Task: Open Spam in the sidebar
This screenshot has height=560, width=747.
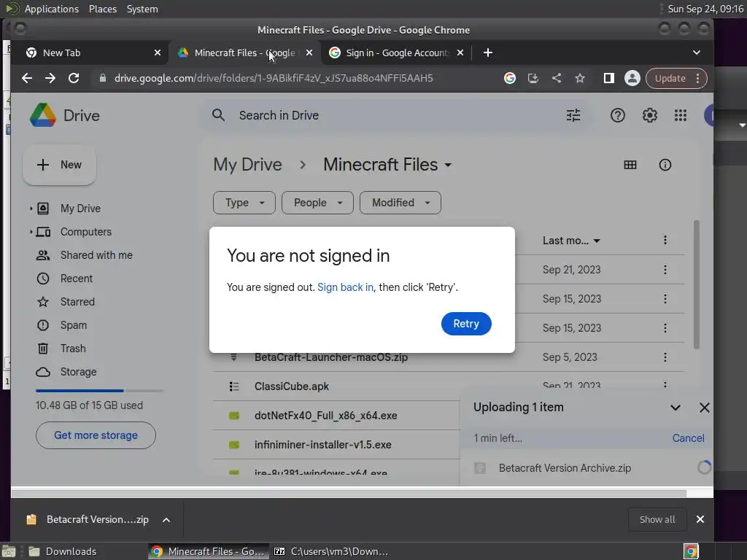Action: (74, 325)
